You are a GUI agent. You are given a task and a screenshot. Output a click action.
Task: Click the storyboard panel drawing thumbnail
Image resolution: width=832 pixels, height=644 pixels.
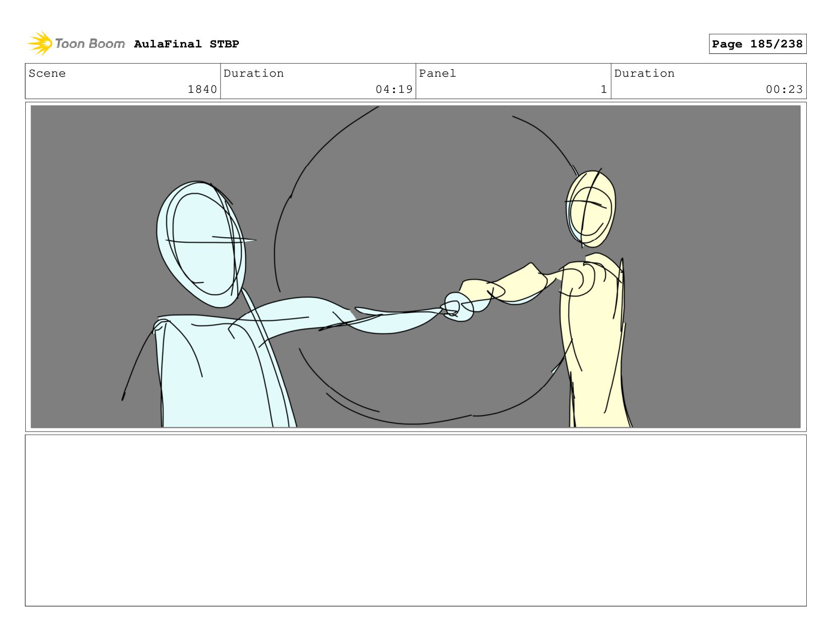tap(415, 266)
